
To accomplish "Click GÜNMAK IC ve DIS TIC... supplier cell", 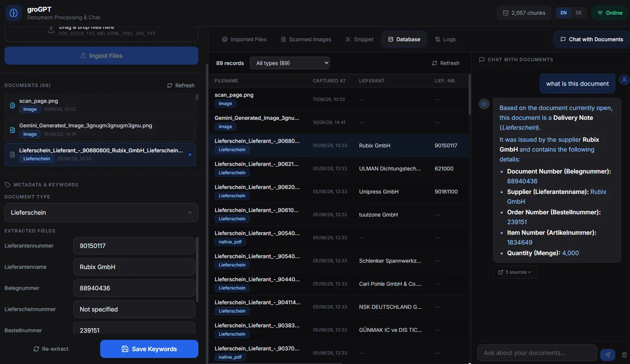I will pos(390,330).
